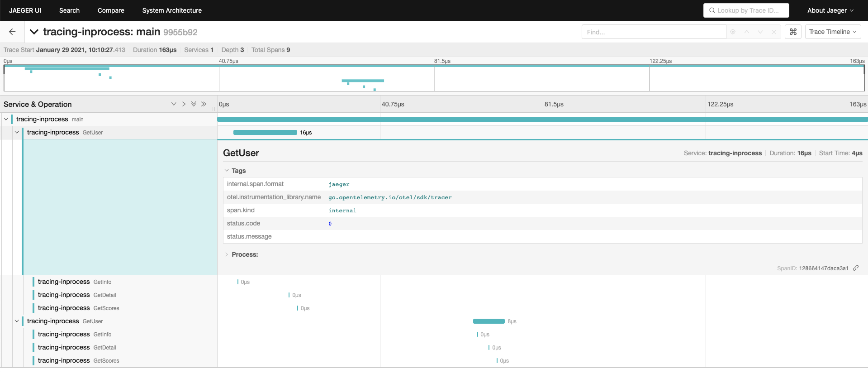This screenshot has width=868, height=383.
Task: Go to Compare in top navigation
Action: (x=111, y=10)
